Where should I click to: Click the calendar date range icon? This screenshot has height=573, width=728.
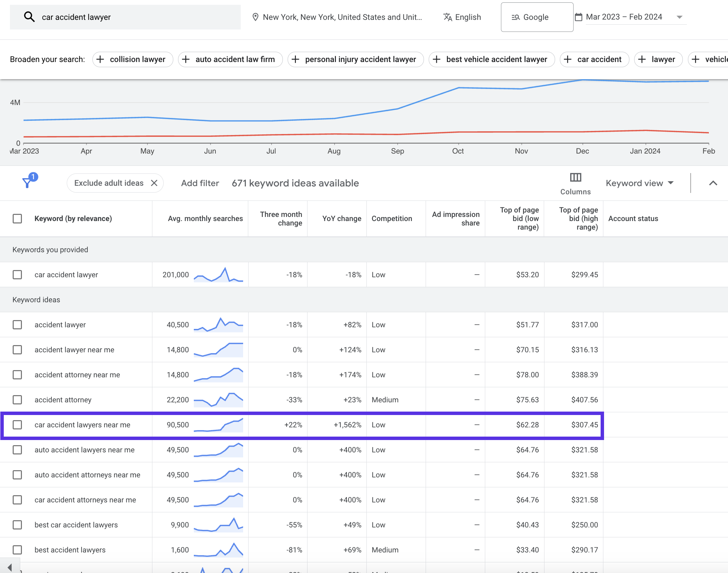tap(578, 17)
